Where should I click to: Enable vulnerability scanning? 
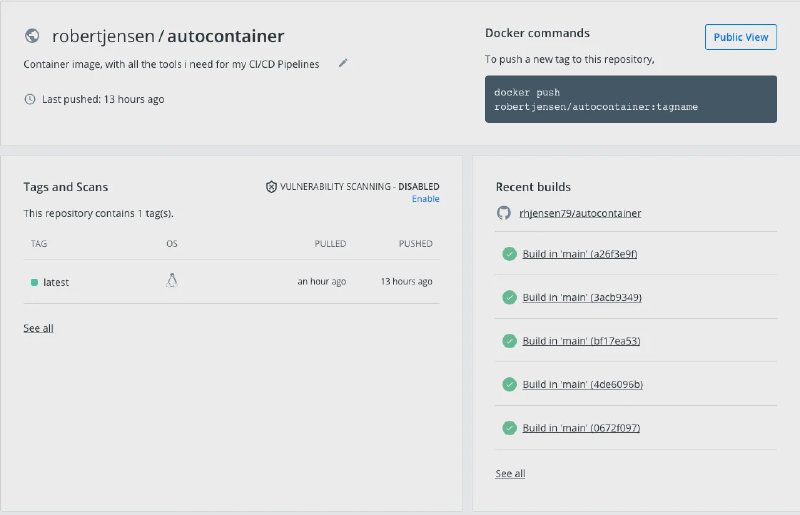[426, 199]
